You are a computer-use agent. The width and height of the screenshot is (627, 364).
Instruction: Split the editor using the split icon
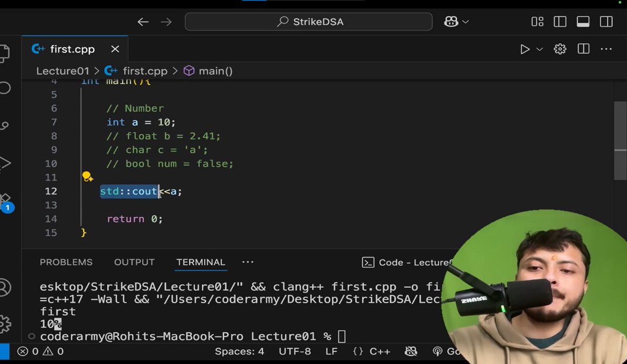583,49
